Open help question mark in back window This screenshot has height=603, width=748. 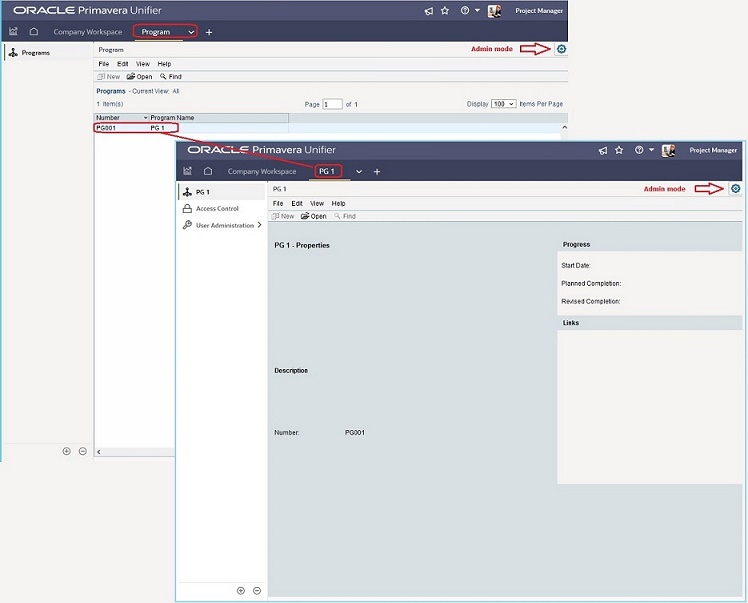tap(465, 10)
